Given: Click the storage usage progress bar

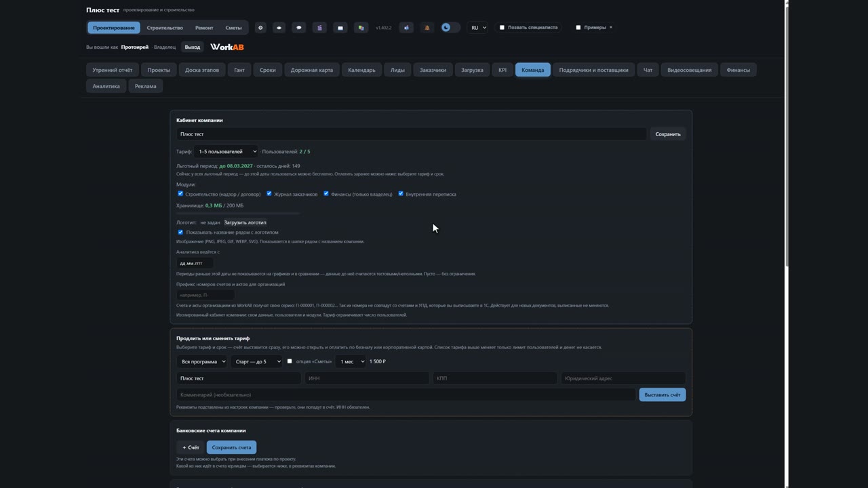Looking at the screenshot, I should tap(237, 213).
